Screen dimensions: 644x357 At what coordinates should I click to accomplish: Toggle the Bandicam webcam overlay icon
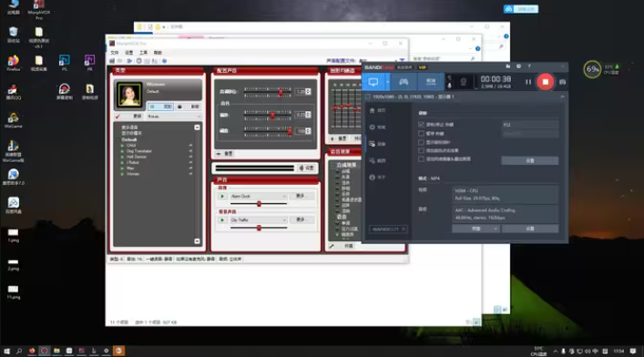(x=464, y=82)
